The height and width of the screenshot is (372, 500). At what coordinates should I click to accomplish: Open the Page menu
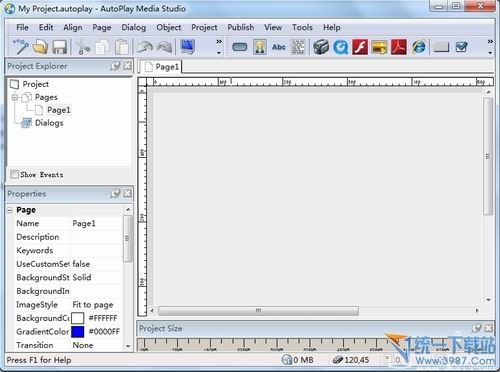click(x=102, y=27)
